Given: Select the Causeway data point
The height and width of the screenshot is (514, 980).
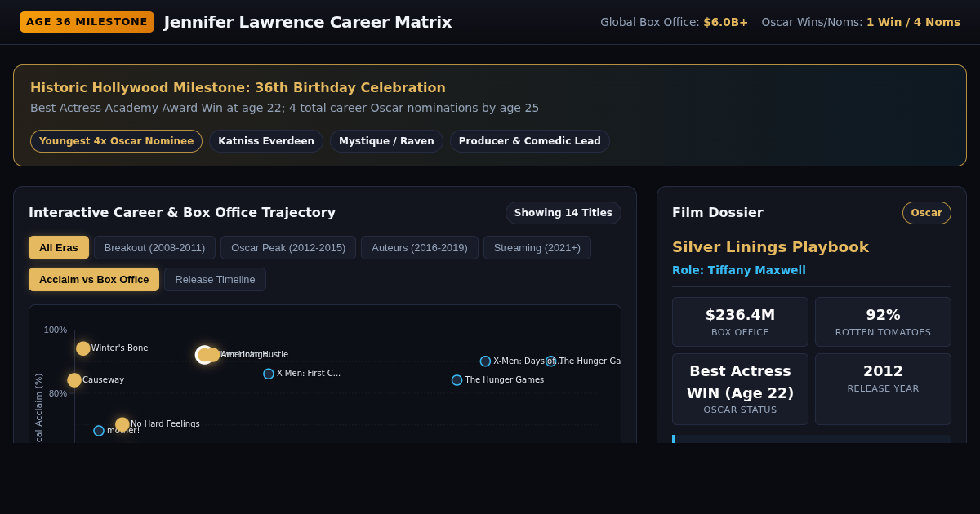Looking at the screenshot, I should point(74,380).
